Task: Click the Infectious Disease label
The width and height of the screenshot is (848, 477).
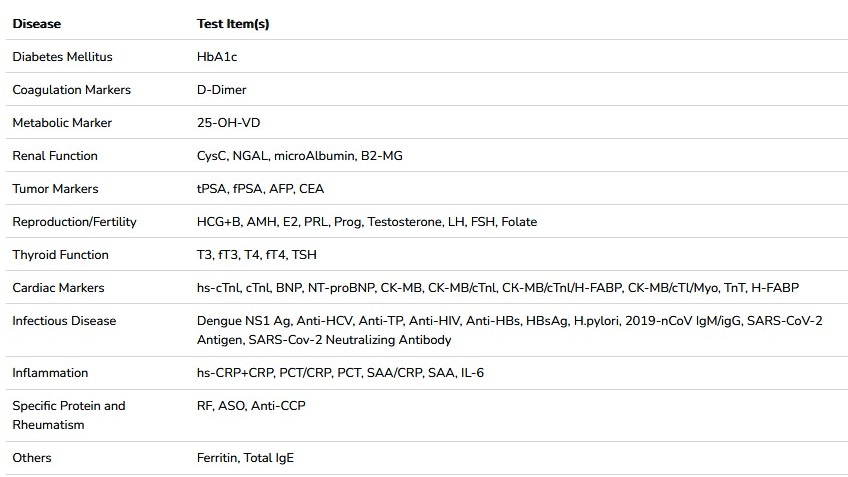Action: click(64, 321)
